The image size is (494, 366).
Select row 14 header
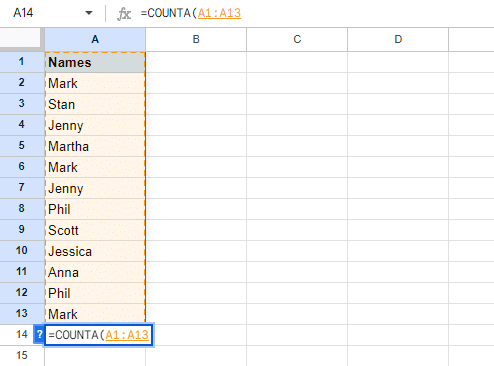(x=20, y=334)
